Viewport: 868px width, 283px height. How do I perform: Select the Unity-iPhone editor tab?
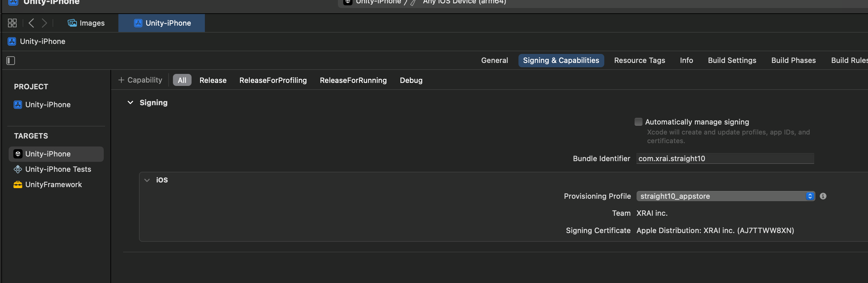click(x=162, y=23)
